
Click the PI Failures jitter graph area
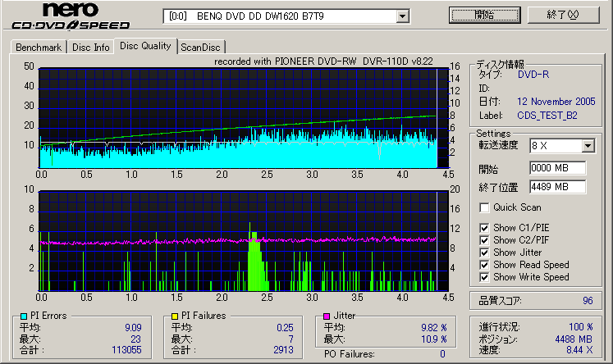(x=243, y=241)
